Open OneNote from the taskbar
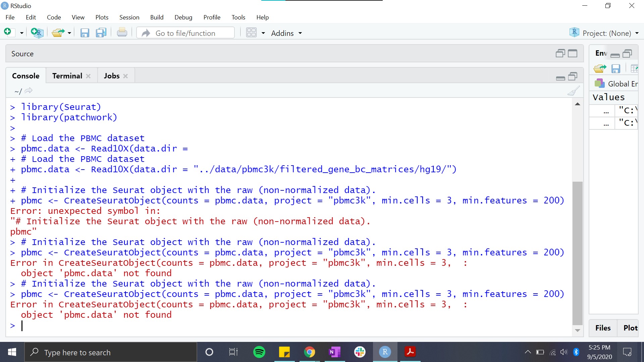Screen dimensions: 644x362 coord(335,352)
